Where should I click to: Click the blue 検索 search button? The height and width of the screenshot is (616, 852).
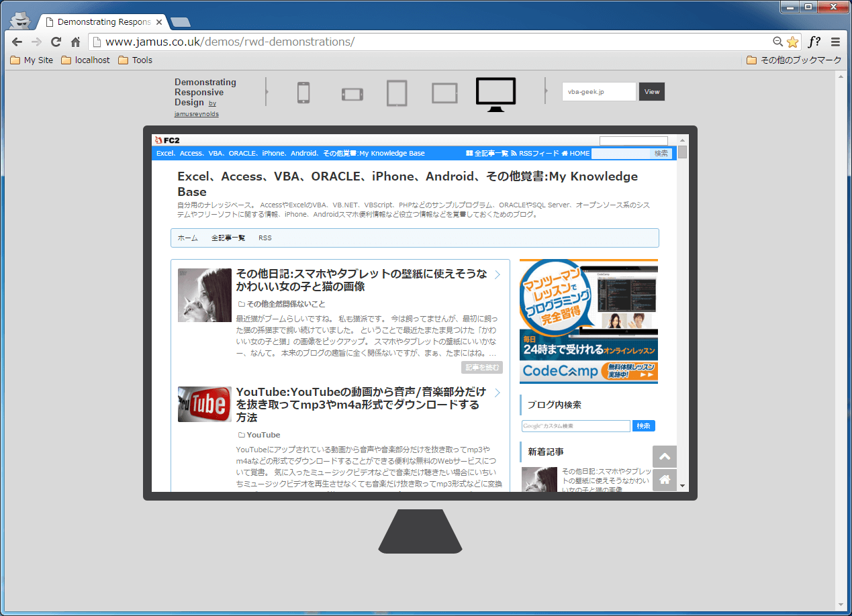pos(643,425)
